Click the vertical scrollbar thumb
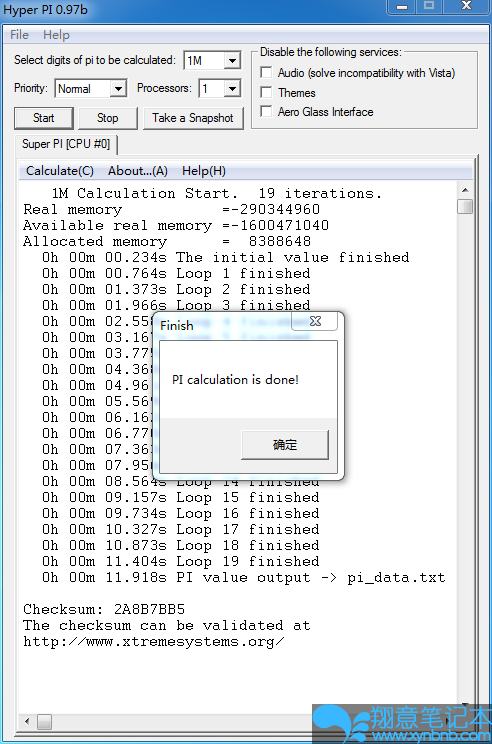 pos(465,206)
